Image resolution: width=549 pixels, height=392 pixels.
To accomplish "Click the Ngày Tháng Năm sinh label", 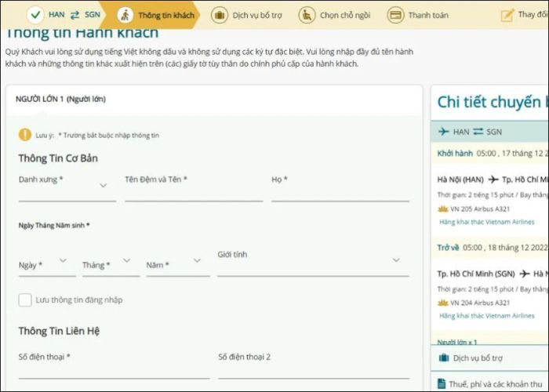I will coord(54,225).
